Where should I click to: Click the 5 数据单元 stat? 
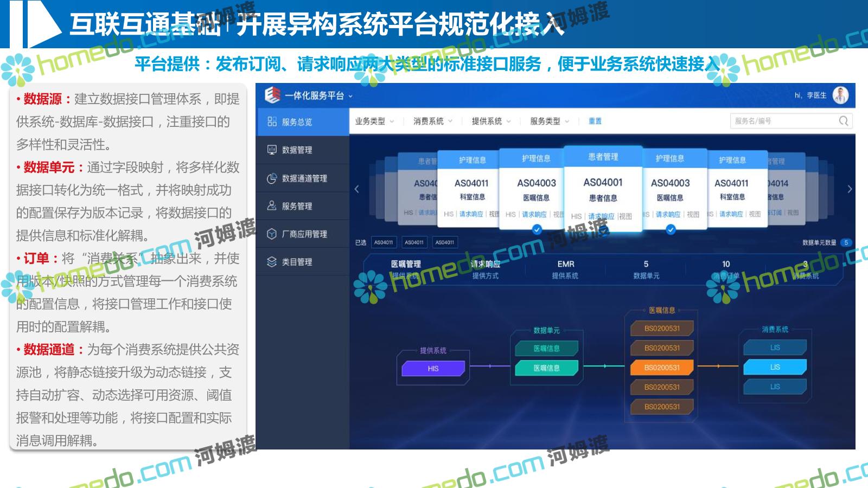[646, 269]
